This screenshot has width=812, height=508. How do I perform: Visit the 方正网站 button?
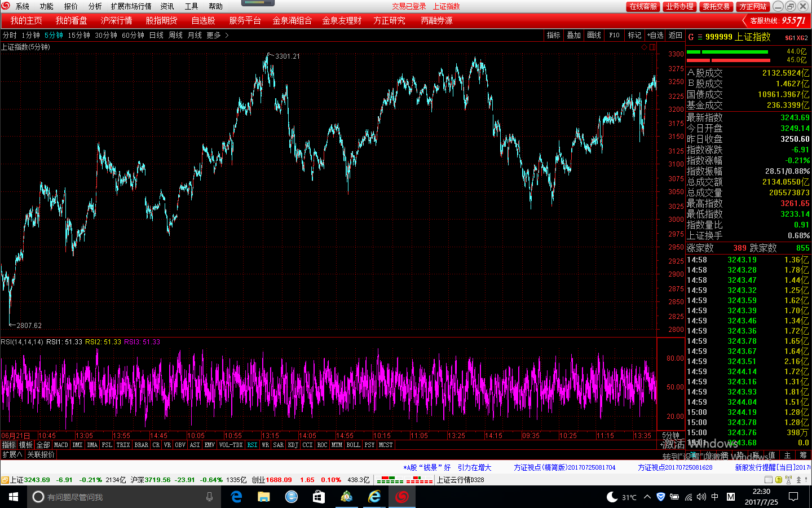tap(753, 6)
